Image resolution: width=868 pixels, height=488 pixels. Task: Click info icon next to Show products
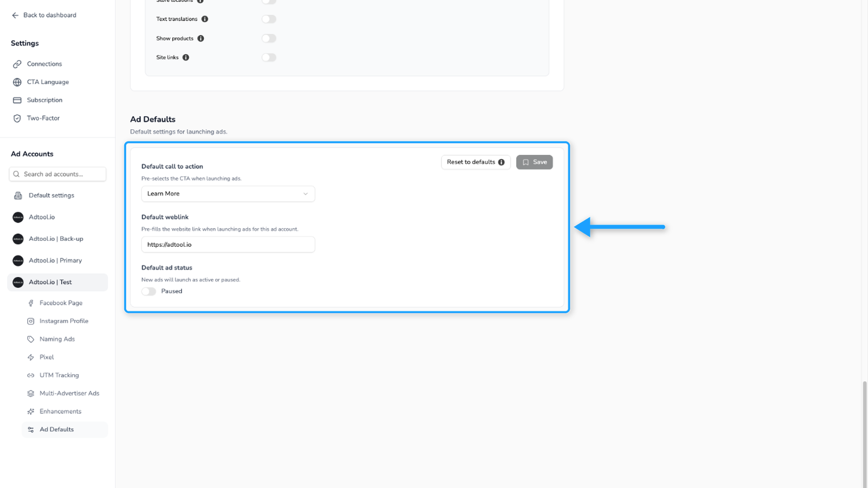point(201,38)
